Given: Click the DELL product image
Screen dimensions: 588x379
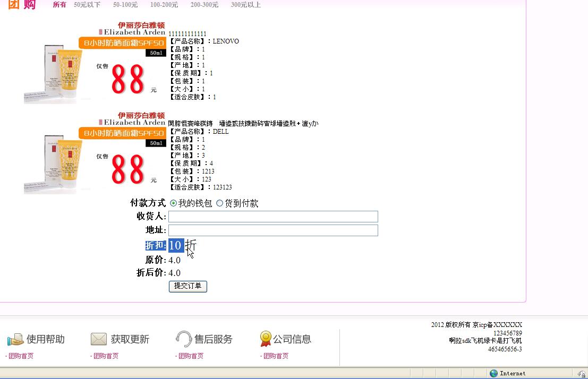Looking at the screenshot, I should tap(95, 152).
